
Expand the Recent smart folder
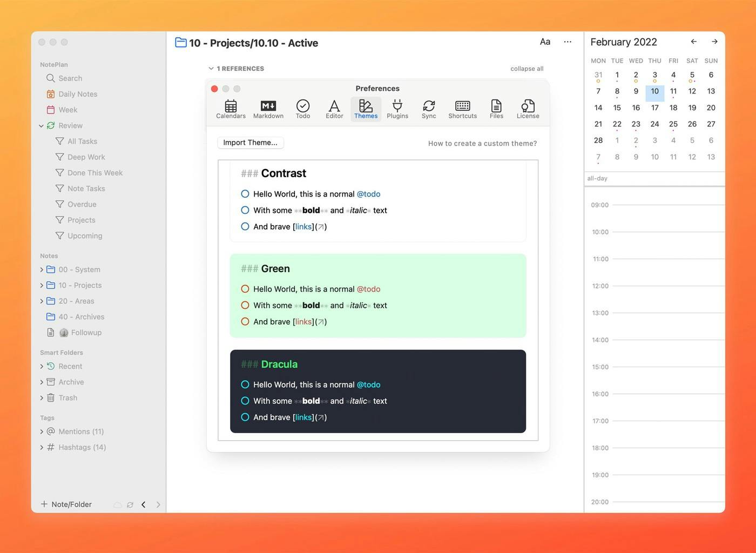(42, 366)
